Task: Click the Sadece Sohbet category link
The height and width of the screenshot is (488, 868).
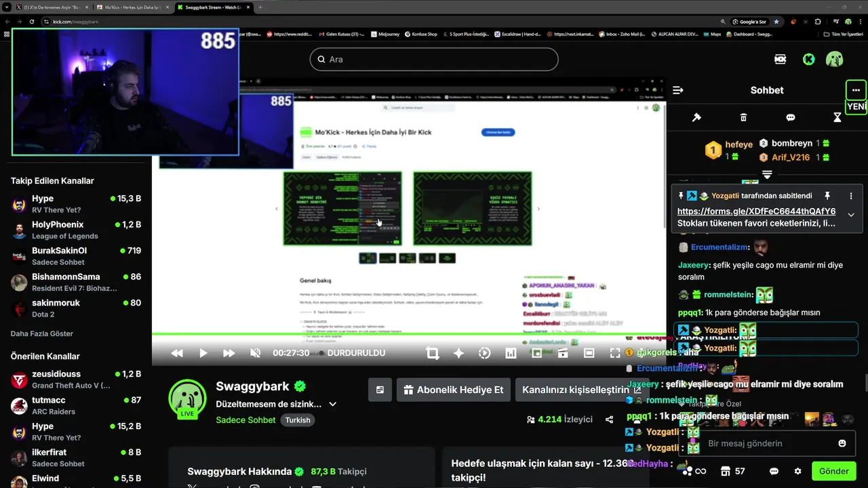Action: coord(245,420)
